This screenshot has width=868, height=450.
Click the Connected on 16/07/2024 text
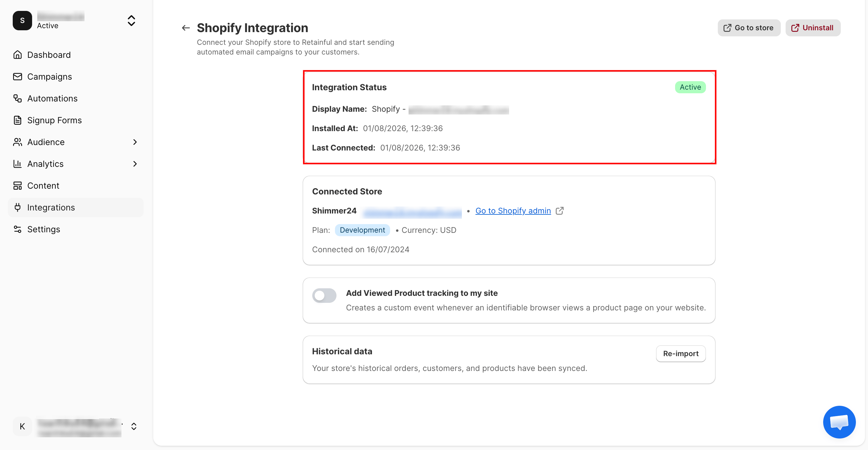tap(360, 250)
